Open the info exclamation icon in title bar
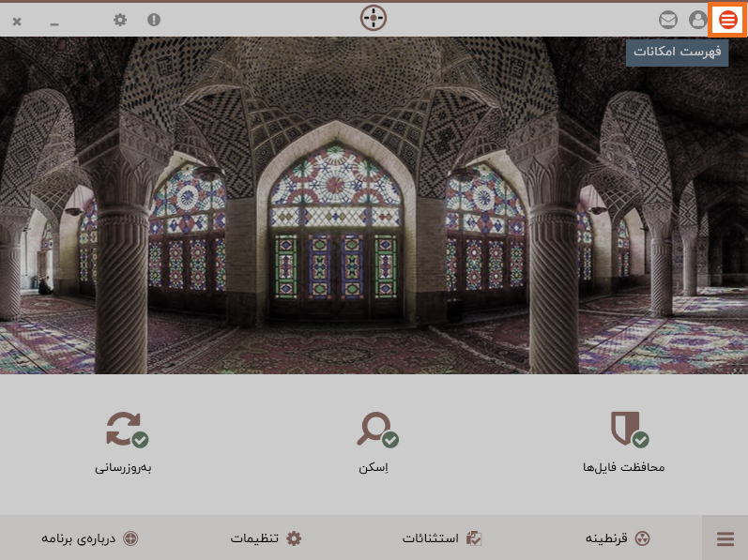The image size is (748, 560). pos(154,20)
